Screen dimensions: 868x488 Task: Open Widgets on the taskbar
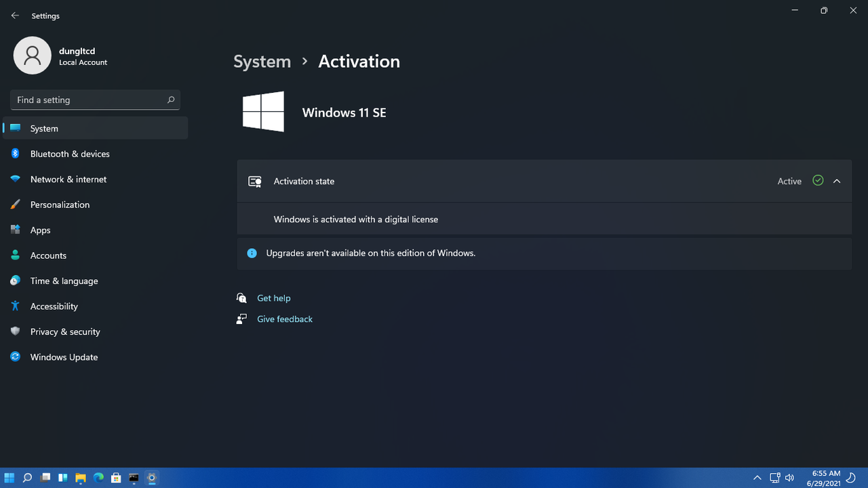click(63, 478)
